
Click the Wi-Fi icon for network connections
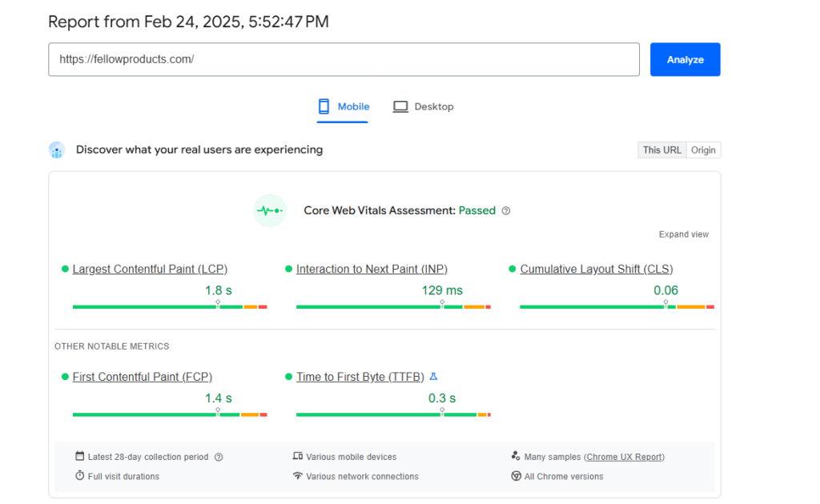(298, 476)
